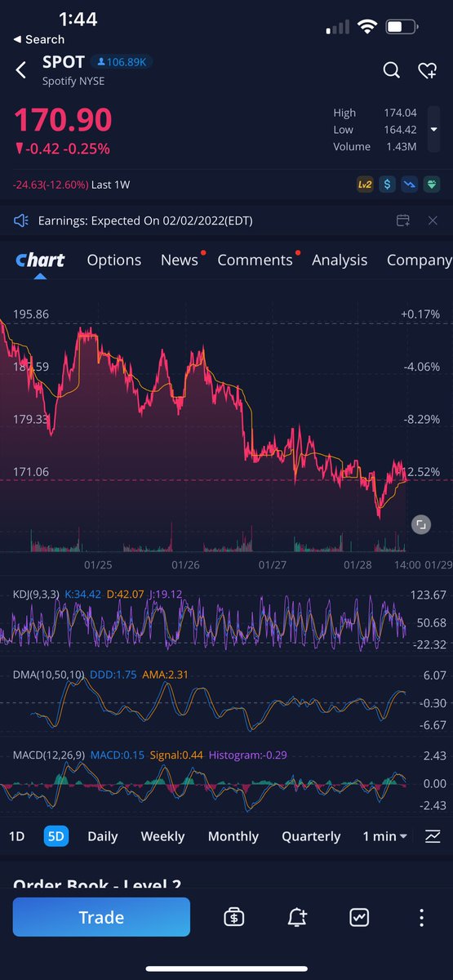This screenshot has width=453, height=980.
Task: Tap the 01/26 date on chart axis
Action: 185,564
